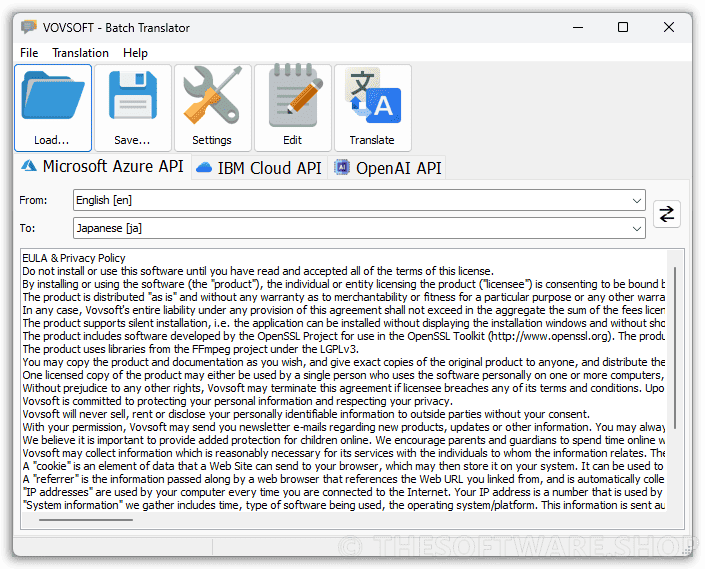The height and width of the screenshot is (569, 705).
Task: Click the line starting 'A "cookie" is an element'
Action: pos(344,466)
